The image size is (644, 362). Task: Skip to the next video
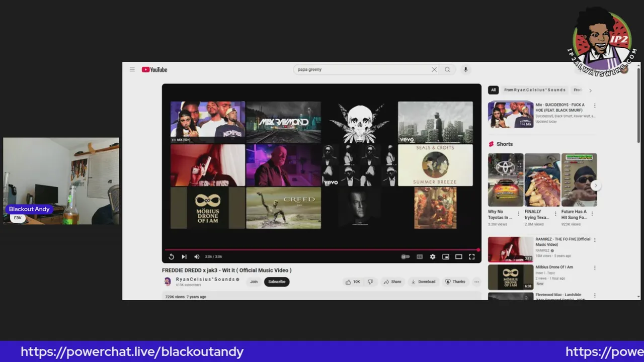(184, 256)
